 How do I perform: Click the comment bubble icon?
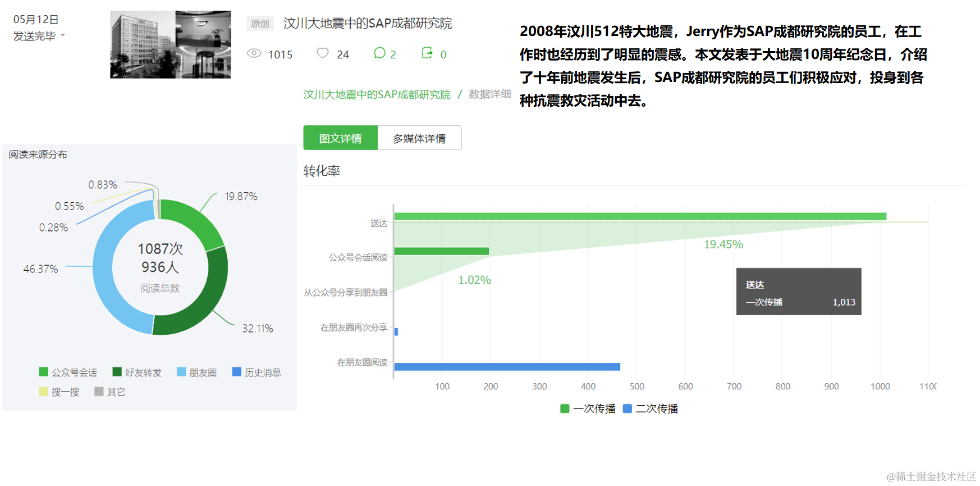(379, 53)
